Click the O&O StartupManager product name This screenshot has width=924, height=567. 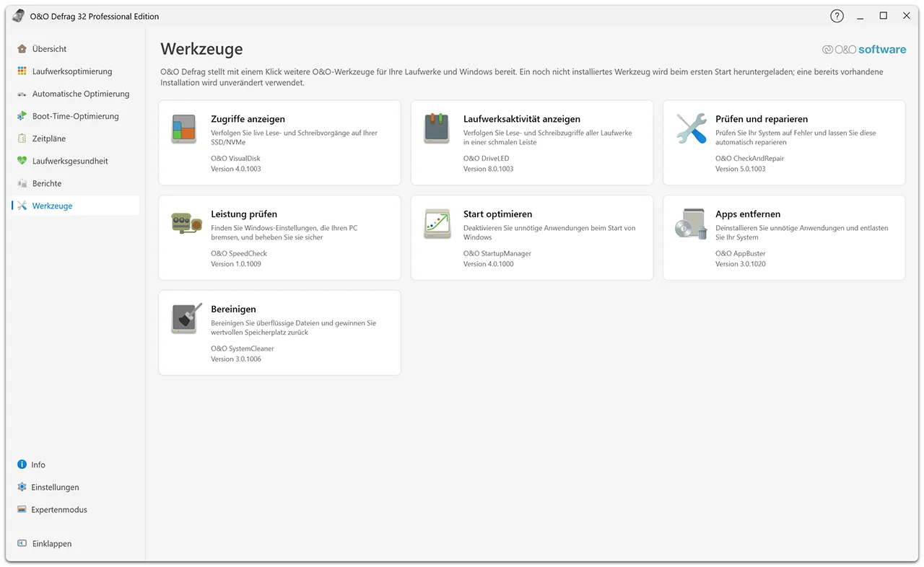click(498, 254)
